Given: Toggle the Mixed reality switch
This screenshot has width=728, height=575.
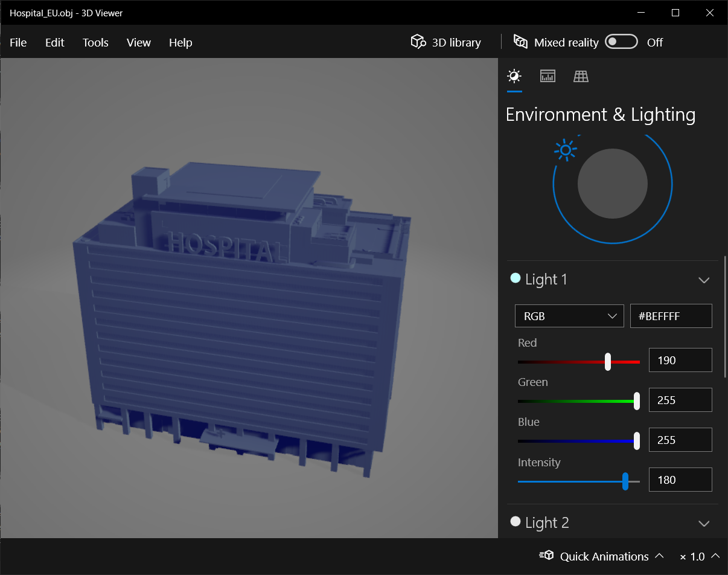Looking at the screenshot, I should pos(621,42).
